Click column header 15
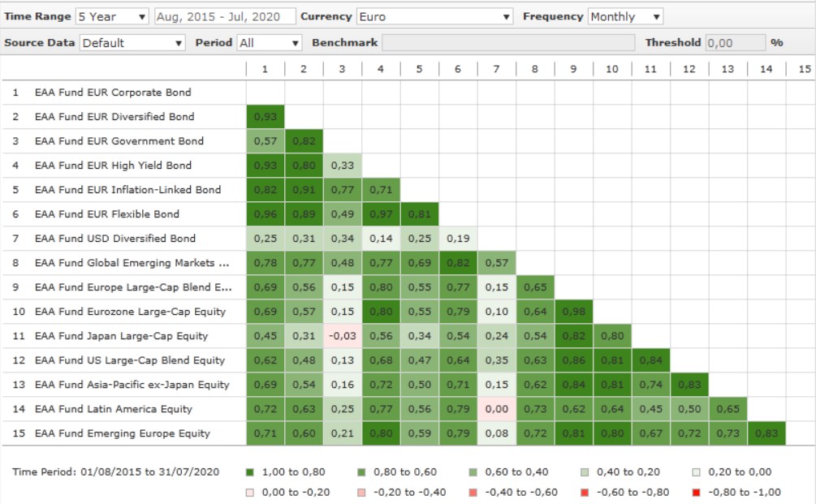The height and width of the screenshot is (504, 816). (804, 69)
